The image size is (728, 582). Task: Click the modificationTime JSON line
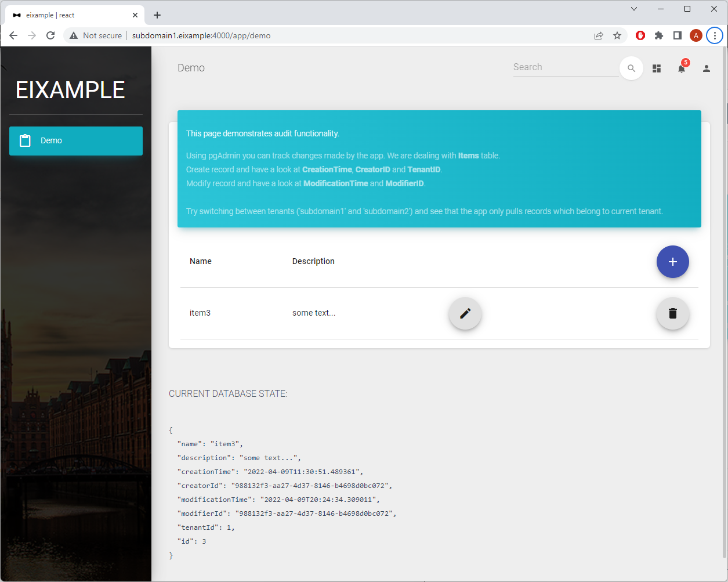278,500
